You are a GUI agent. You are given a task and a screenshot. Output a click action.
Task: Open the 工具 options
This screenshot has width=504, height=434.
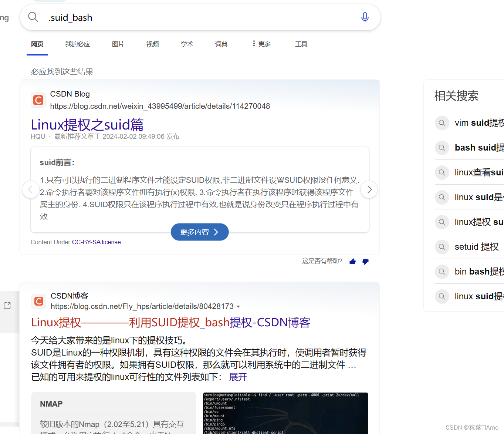point(301,44)
